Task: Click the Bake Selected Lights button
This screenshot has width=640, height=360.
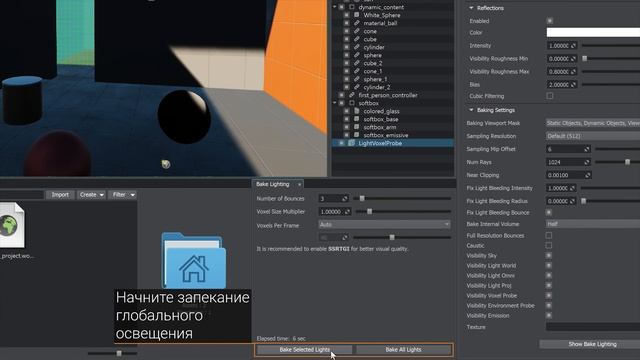Action: (x=304, y=350)
